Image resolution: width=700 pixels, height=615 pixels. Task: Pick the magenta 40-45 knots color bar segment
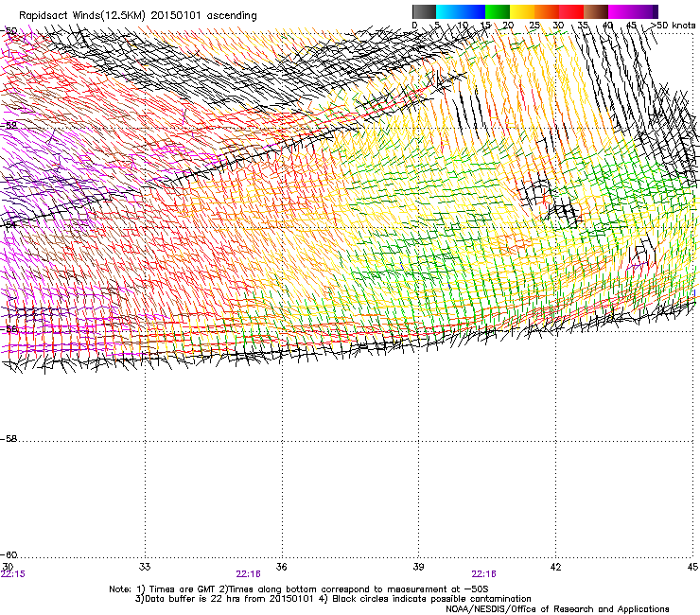click(621, 11)
